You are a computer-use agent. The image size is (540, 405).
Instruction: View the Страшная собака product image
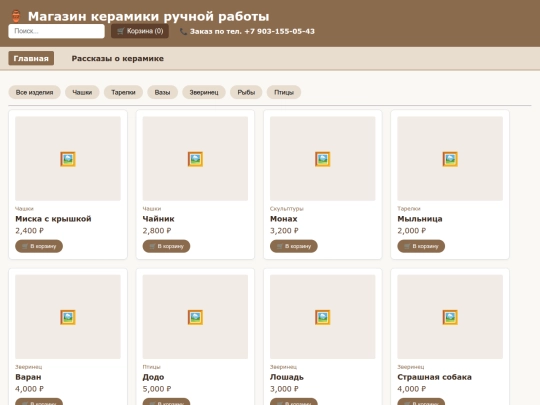pyautogui.click(x=450, y=317)
